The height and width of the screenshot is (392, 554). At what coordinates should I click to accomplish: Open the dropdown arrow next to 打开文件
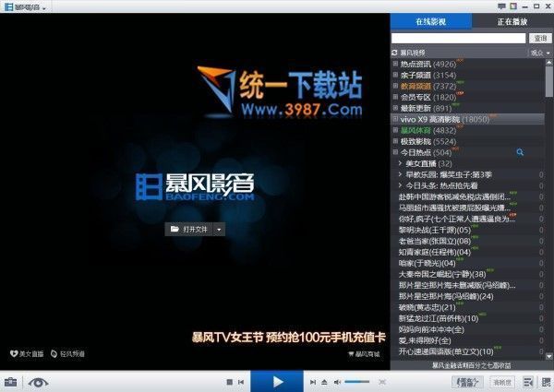[219, 230]
